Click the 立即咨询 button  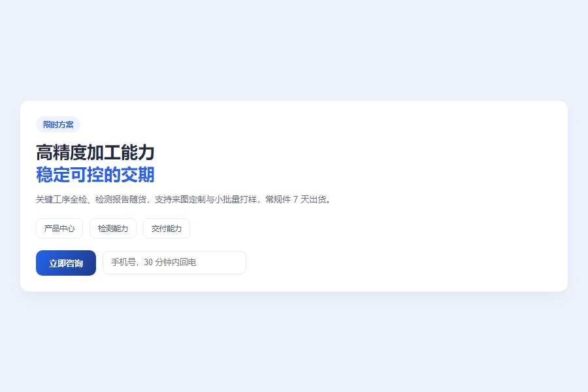tap(66, 263)
